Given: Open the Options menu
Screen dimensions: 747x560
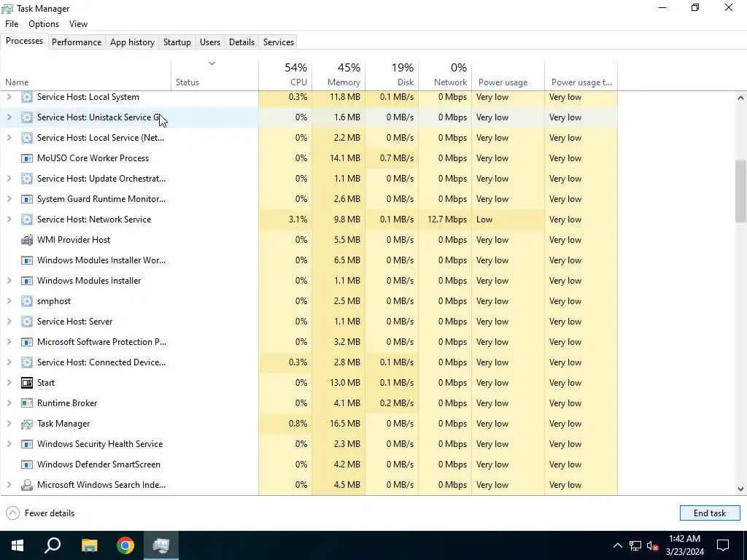Looking at the screenshot, I should pos(44,24).
